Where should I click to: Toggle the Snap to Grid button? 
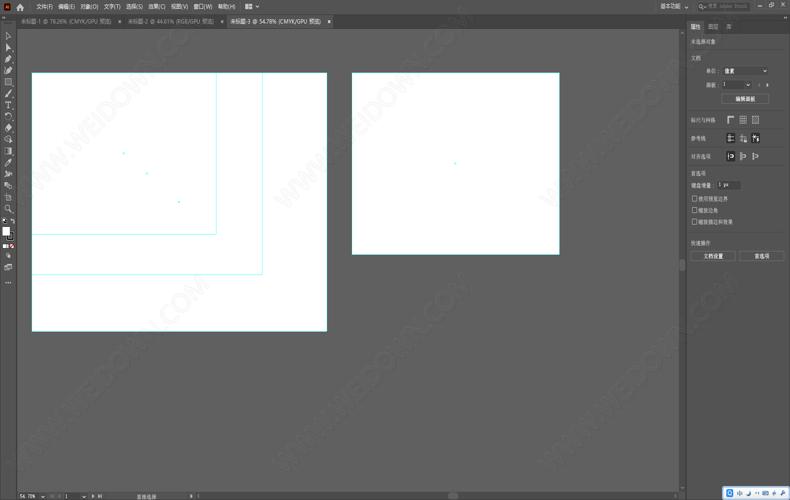pos(755,156)
